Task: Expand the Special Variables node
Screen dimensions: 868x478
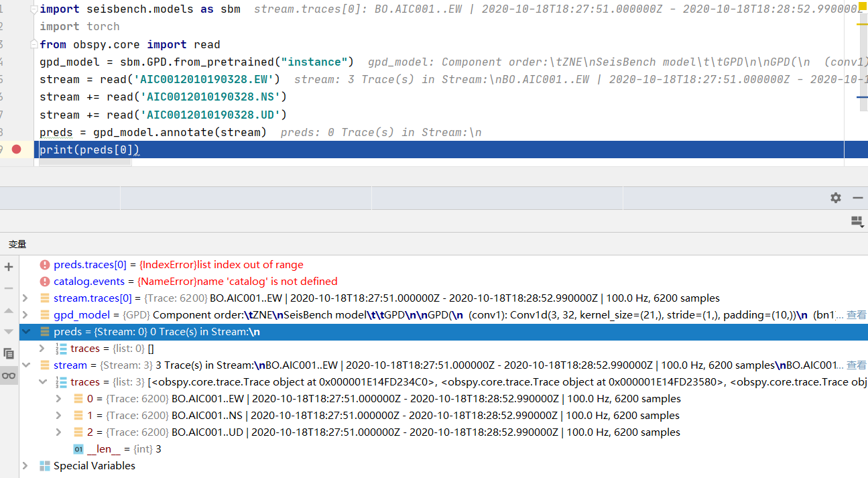Action: [25, 465]
